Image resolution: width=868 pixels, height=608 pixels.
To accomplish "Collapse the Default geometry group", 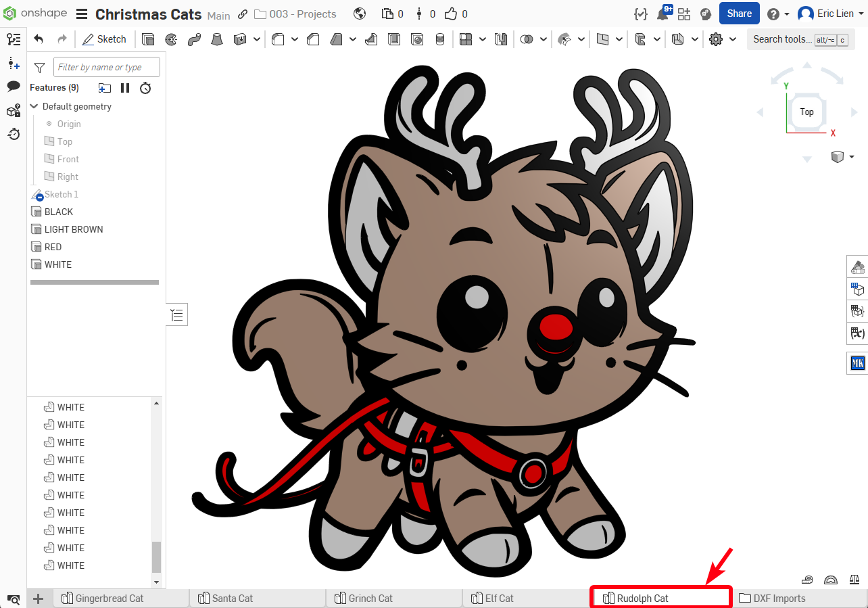I will click(x=34, y=106).
